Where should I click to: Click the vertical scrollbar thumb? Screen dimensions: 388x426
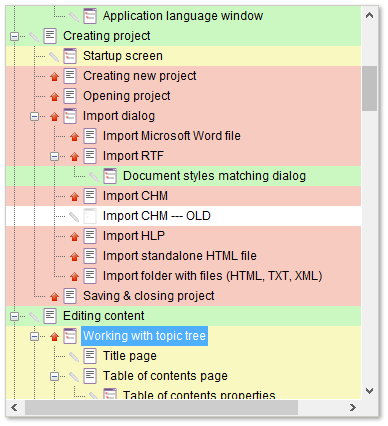point(369,88)
